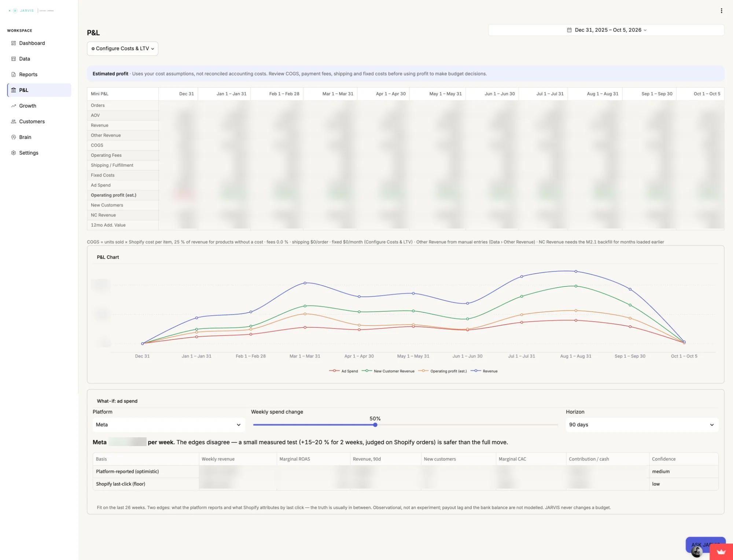Toggle Revenue series in chart legend
Image resolution: width=733 pixels, height=560 pixels.
point(484,371)
